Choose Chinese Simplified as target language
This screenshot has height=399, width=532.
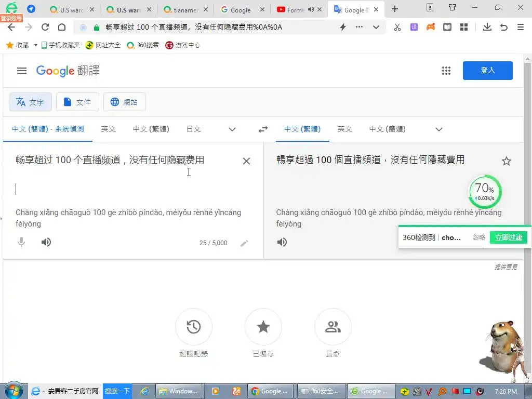point(388,129)
